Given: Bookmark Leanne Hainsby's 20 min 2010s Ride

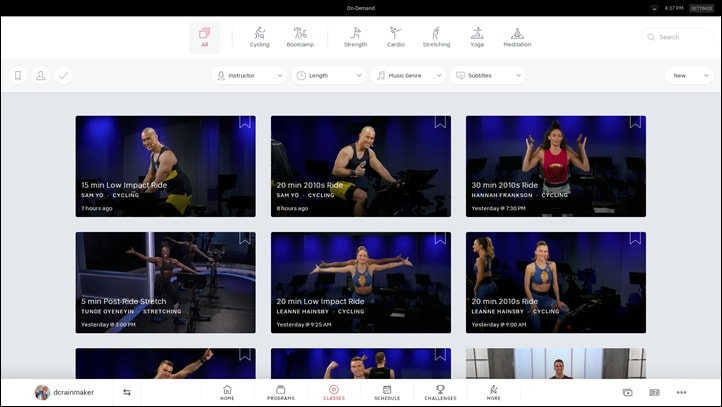Looking at the screenshot, I should tap(635, 238).
